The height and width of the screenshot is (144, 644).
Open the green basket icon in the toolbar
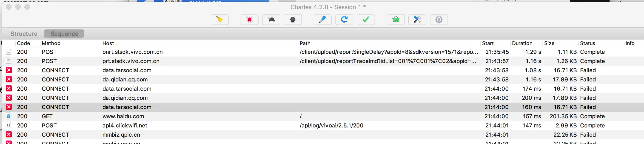point(396,20)
